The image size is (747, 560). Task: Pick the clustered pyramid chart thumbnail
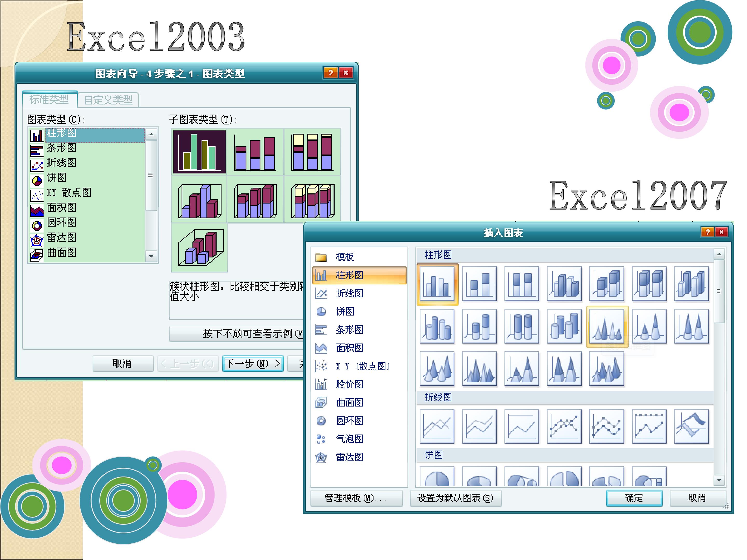tap(479, 369)
